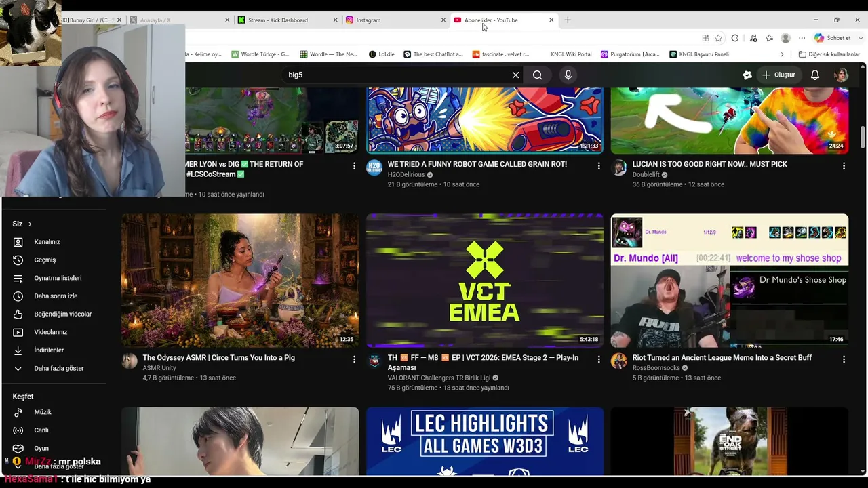Open 'LUCIAN IS TOO GOOD RIGHT NOW' title

pos(710,164)
